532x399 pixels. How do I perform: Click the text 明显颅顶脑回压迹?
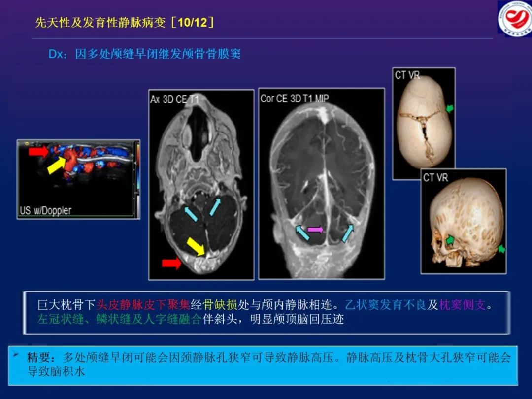(x=297, y=319)
